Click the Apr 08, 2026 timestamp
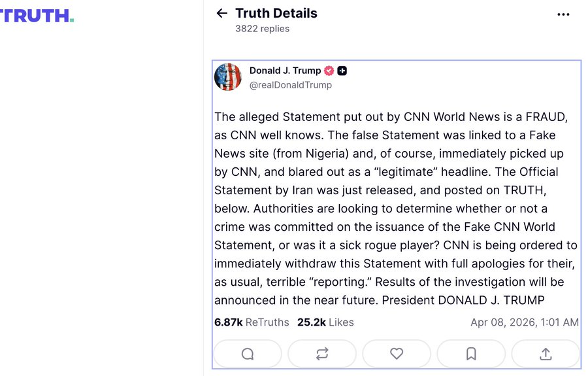Screen dimensions: 588x376 pos(524,322)
